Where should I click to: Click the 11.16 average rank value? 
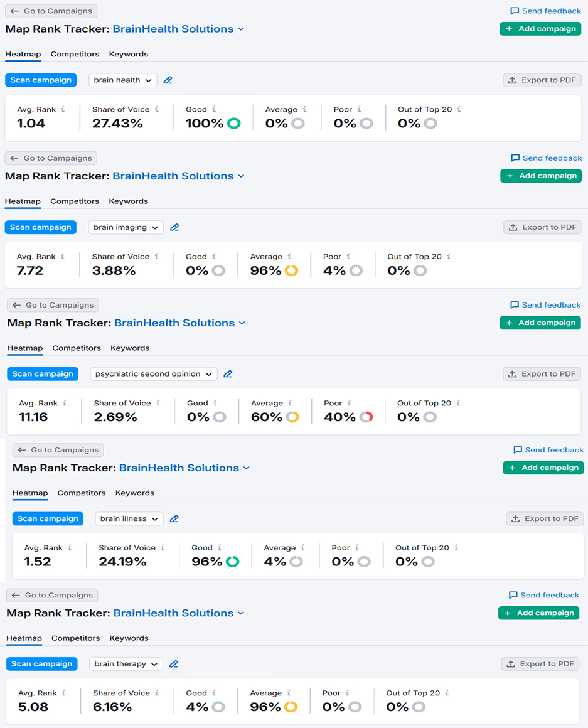point(33,417)
